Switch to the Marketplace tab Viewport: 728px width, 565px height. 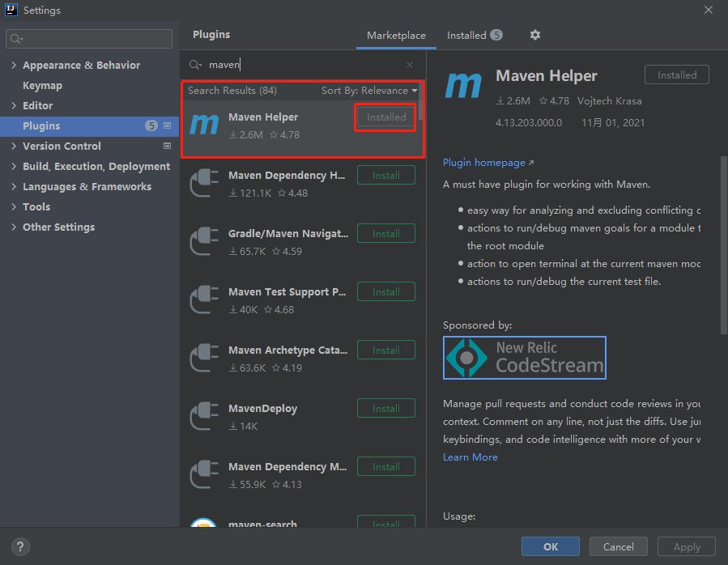click(396, 36)
